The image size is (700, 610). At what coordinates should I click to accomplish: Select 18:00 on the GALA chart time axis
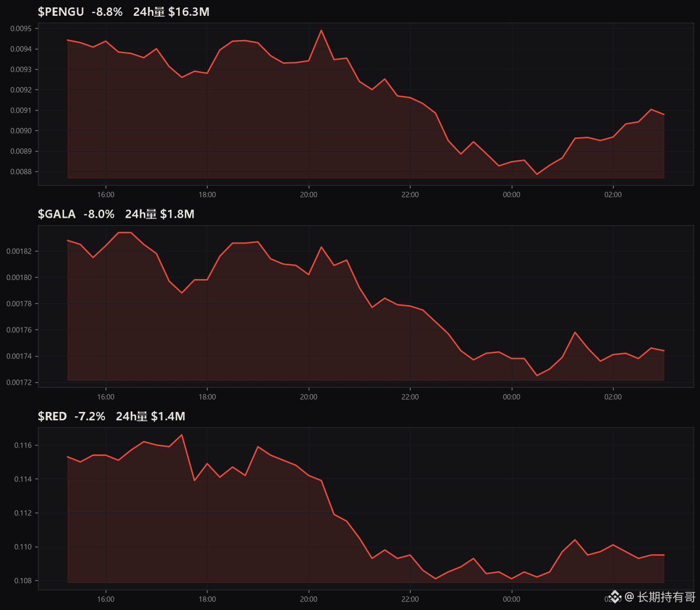coord(207,397)
